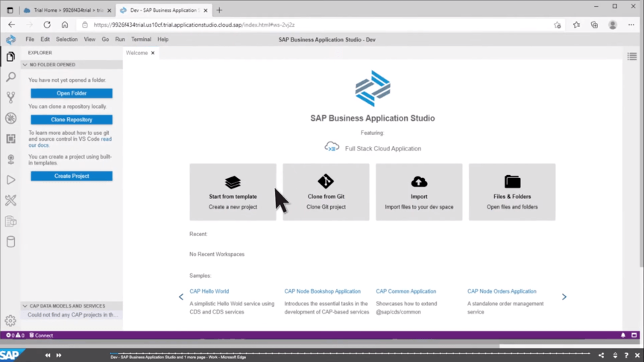Show next samples with right chevron
The image size is (644, 362).
[x=564, y=296]
